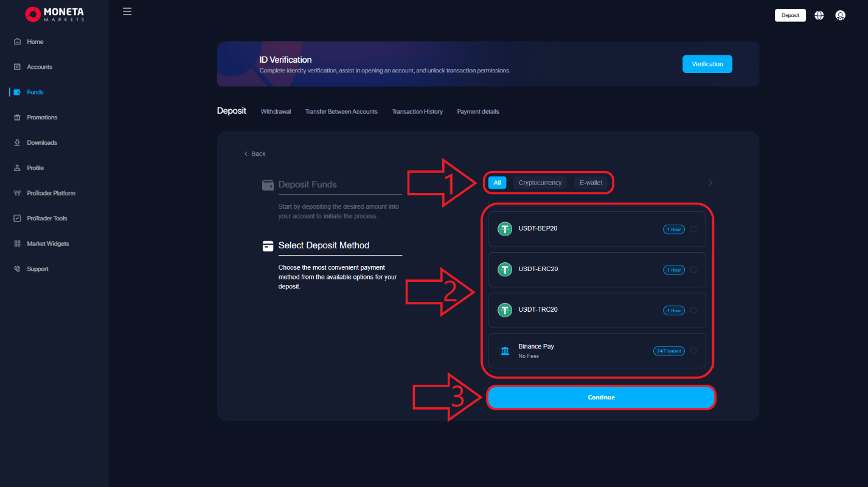Select the USDT-BEP20 radio button

[693, 229]
